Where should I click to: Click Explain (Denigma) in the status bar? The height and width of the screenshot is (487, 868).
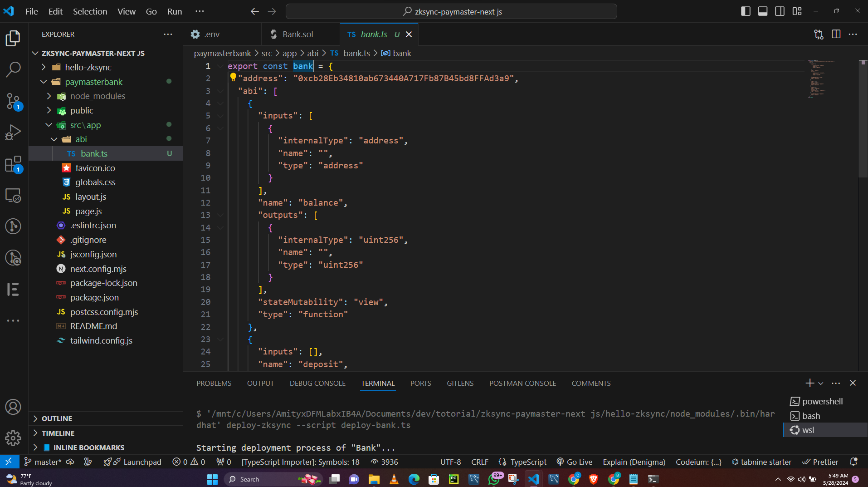coord(634,462)
